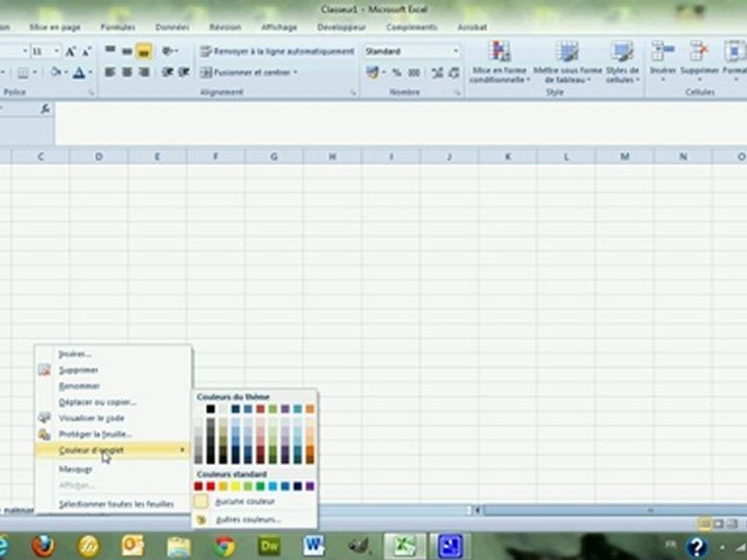Choose Déplacer ou copier...
Screen dimensions: 747x560
[113, 402]
